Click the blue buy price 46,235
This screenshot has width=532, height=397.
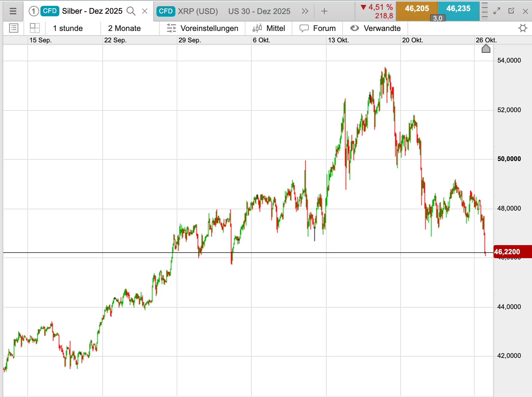[458, 9]
